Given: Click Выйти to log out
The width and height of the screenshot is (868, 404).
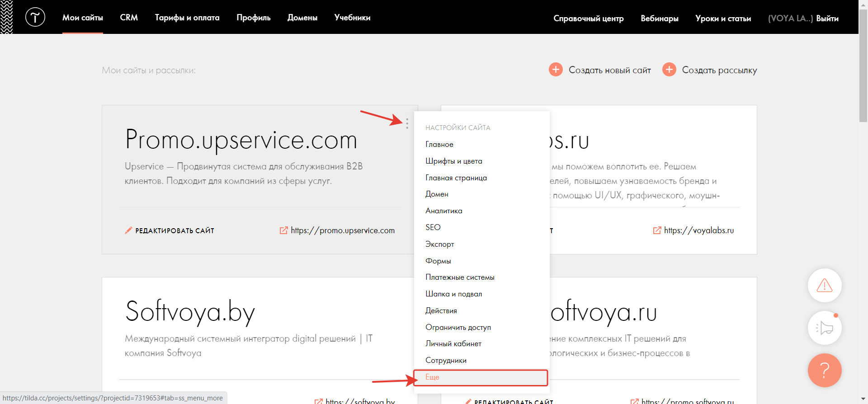Looking at the screenshot, I should click(x=827, y=19).
